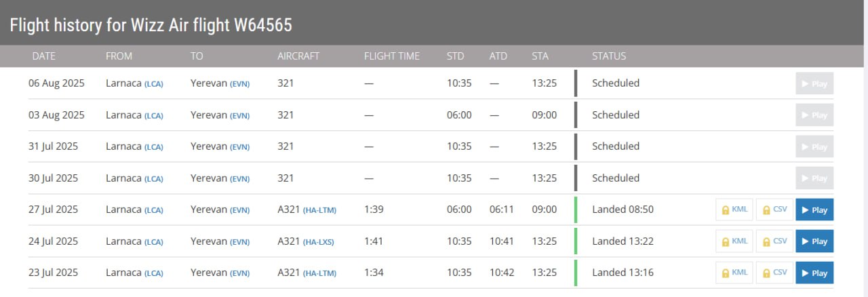This screenshot has width=868, height=297.
Task: Open HA-LTM aircraft link on 23 Jul row
Action: coord(319,273)
